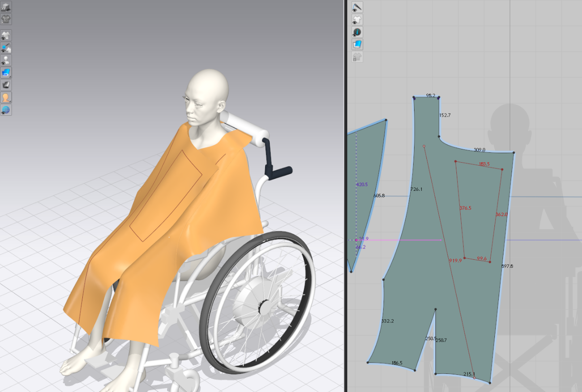Open the blue fabric surface display options
Image resolution: width=582 pixels, height=392 pixels.
pos(6,73)
